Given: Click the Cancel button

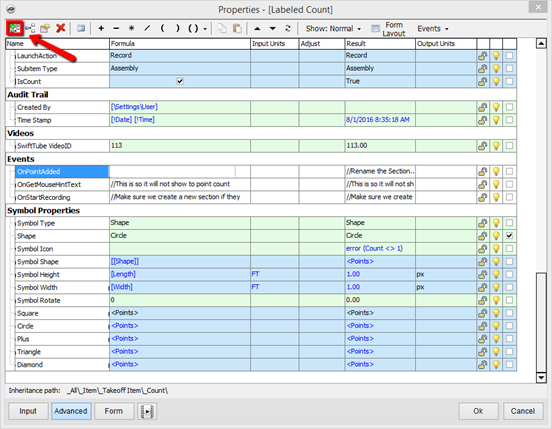Looking at the screenshot, I should tap(523, 411).
